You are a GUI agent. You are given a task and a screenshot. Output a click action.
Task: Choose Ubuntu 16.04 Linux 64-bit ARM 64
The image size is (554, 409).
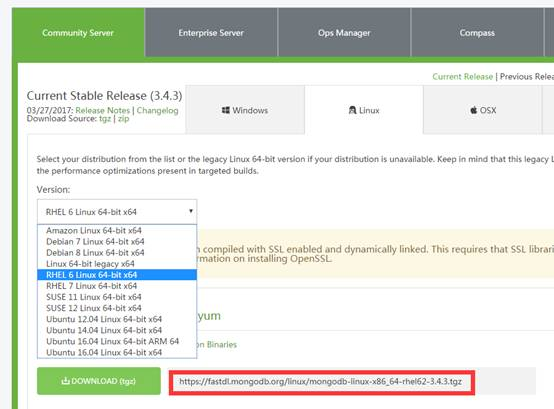[117, 341]
